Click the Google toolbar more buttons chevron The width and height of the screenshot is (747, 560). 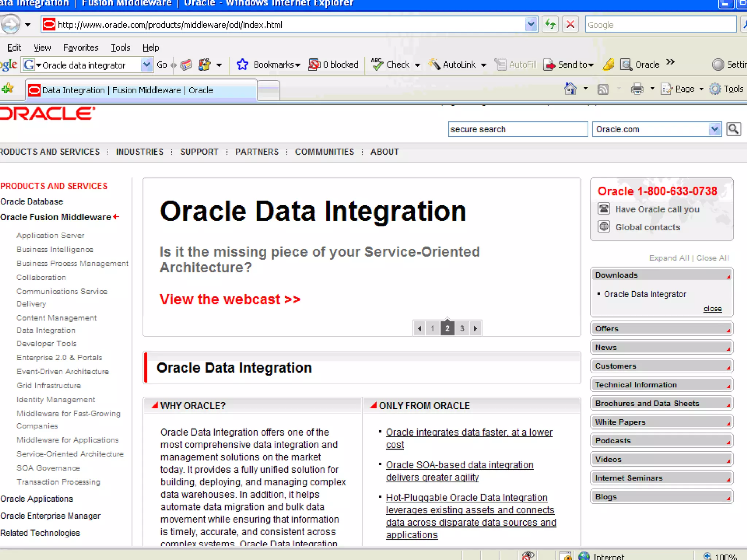pyautogui.click(x=670, y=62)
